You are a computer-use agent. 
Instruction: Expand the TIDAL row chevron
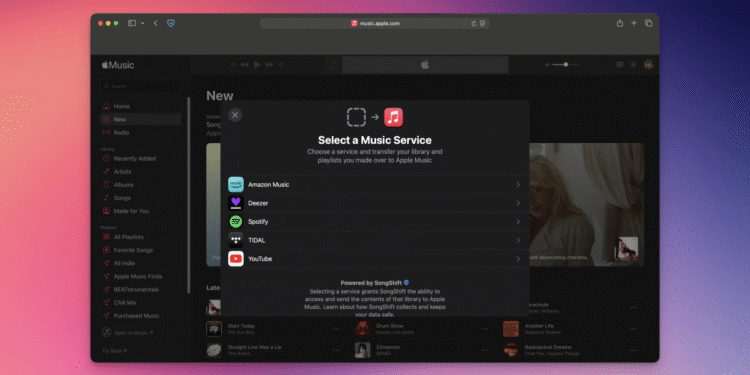[518, 241]
